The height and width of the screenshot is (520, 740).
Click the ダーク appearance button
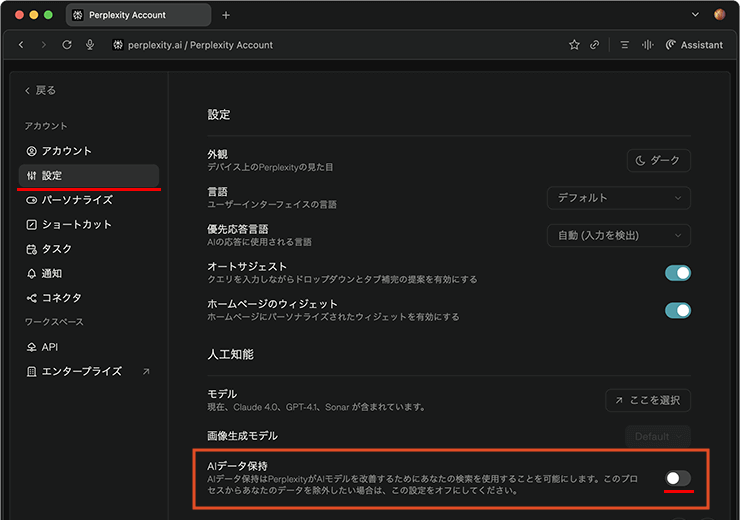658,160
